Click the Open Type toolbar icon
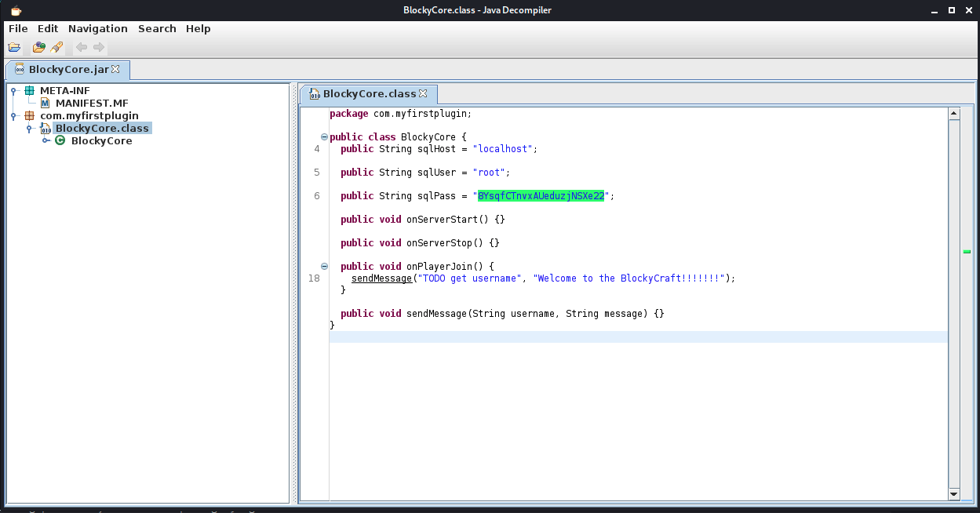980x513 pixels. point(38,48)
